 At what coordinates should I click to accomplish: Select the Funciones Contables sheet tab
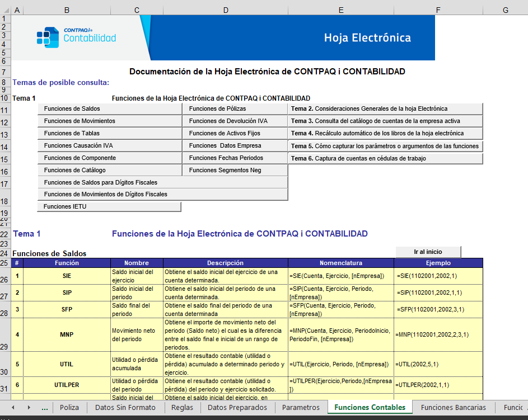(370, 408)
